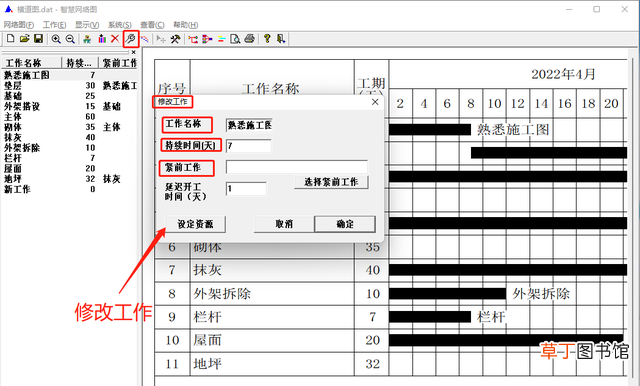Open print preview icon

coord(235,39)
